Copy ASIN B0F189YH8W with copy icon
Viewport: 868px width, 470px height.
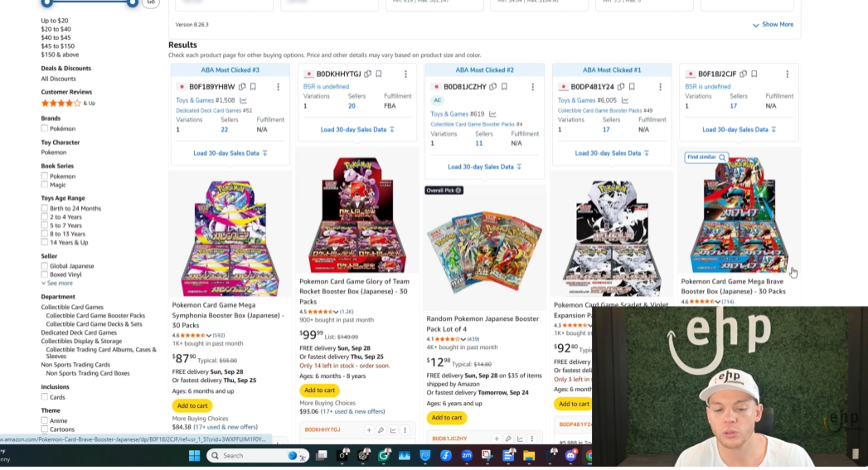(242, 87)
